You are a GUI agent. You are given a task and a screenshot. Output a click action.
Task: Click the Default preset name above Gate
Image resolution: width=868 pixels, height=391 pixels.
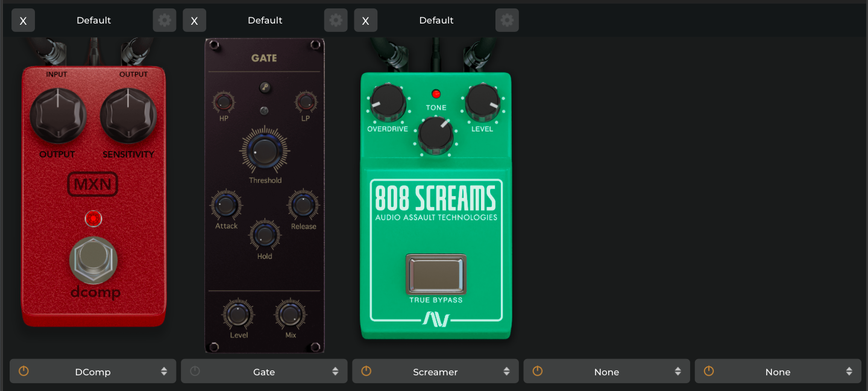pyautogui.click(x=265, y=21)
